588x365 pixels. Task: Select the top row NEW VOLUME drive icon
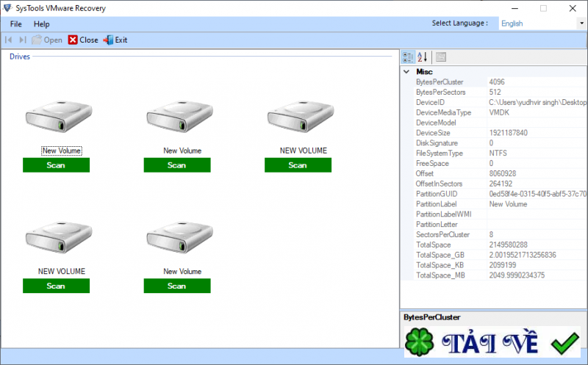coord(301,117)
